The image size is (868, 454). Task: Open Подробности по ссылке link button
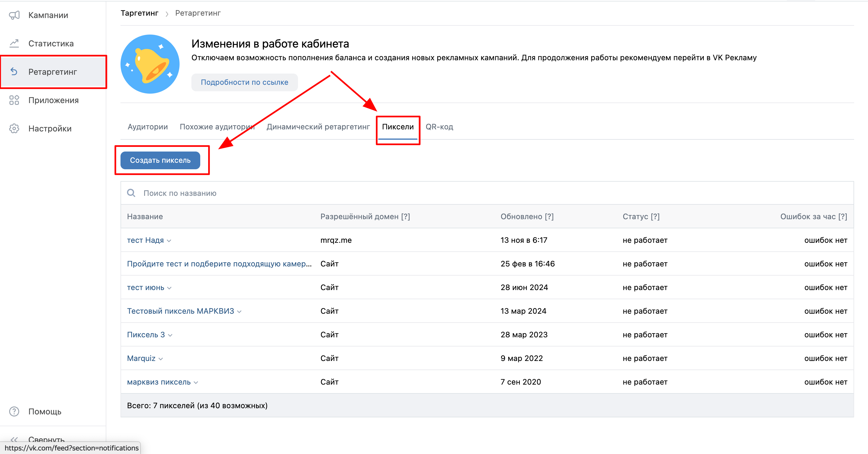[x=244, y=82]
